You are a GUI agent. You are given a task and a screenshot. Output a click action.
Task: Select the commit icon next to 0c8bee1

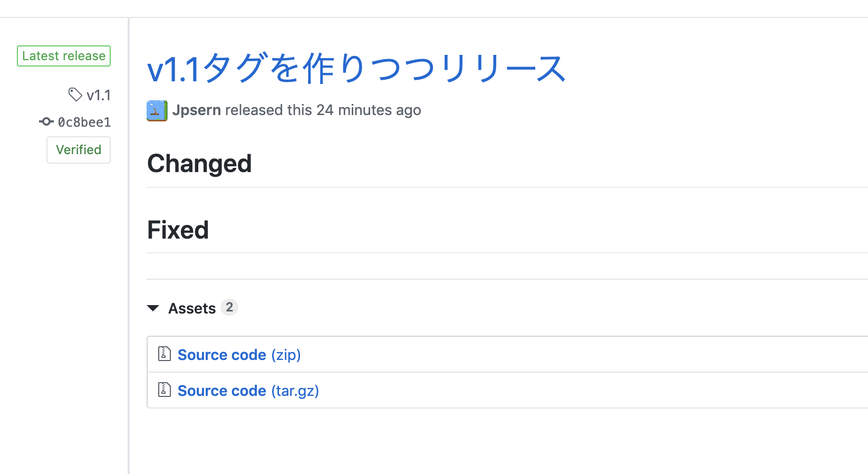click(46, 121)
